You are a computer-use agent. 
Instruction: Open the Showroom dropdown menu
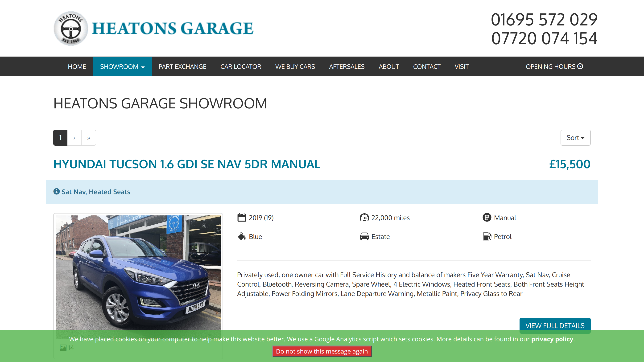122,67
